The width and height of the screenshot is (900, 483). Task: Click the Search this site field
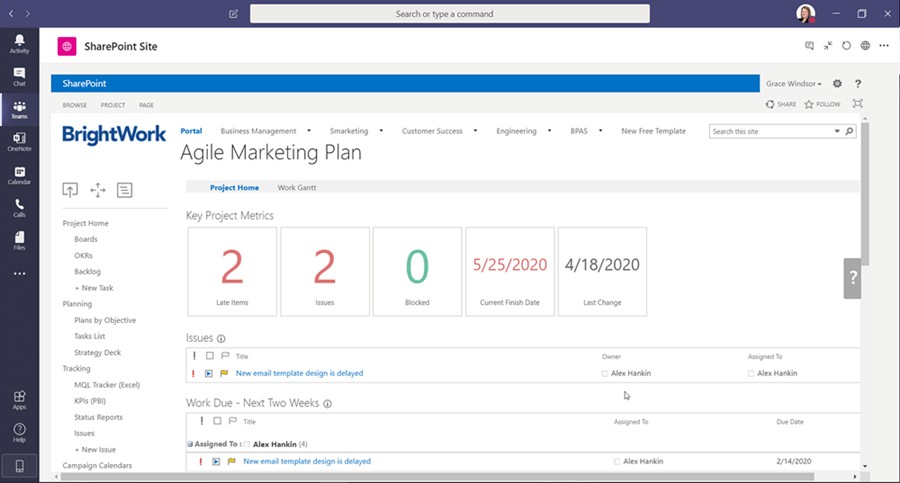pyautogui.click(x=771, y=132)
